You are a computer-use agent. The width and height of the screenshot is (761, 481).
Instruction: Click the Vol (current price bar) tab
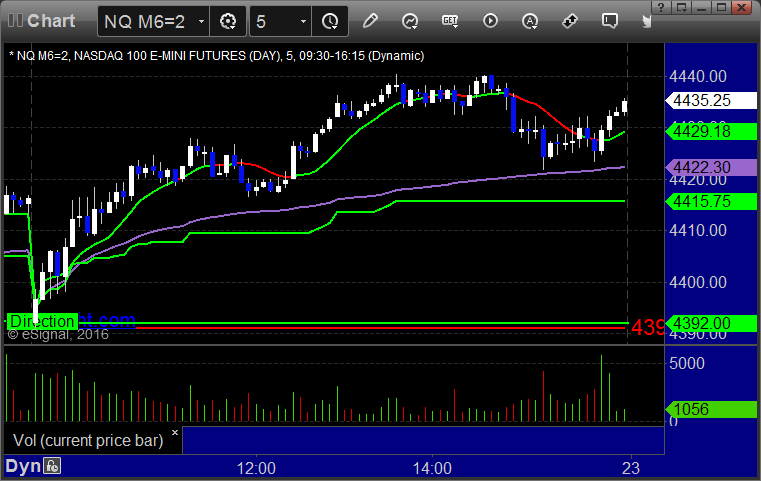[x=88, y=440]
